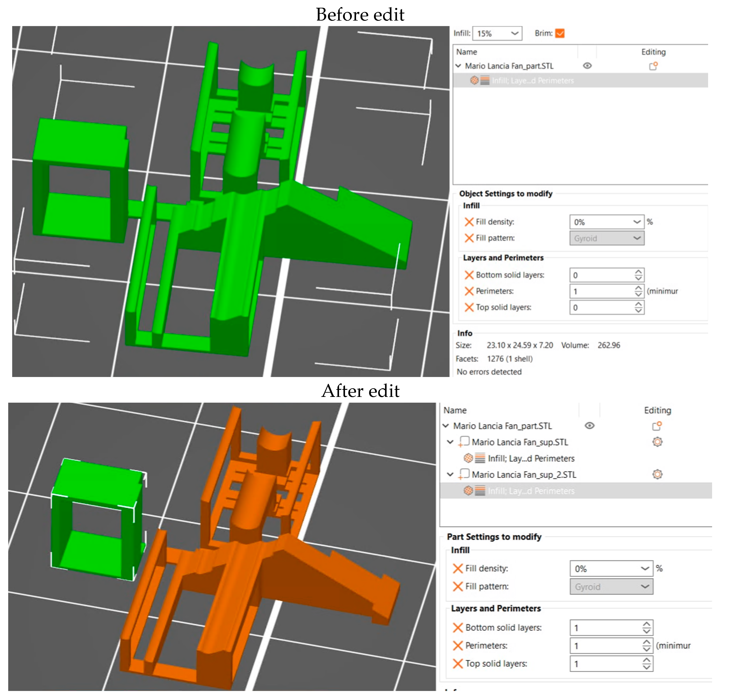Click the gear icon next to Fan_sup_2.STL
The height and width of the screenshot is (700, 736).
point(657,474)
